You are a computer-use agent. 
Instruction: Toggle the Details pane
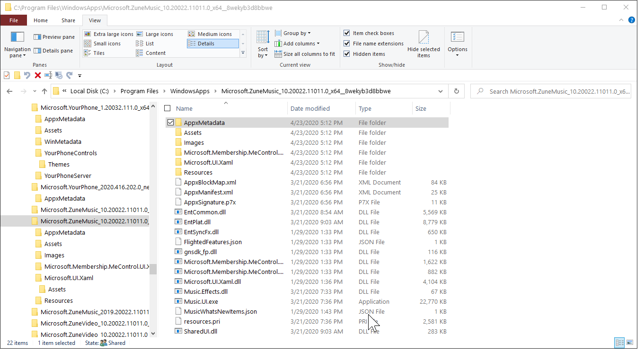click(x=53, y=51)
